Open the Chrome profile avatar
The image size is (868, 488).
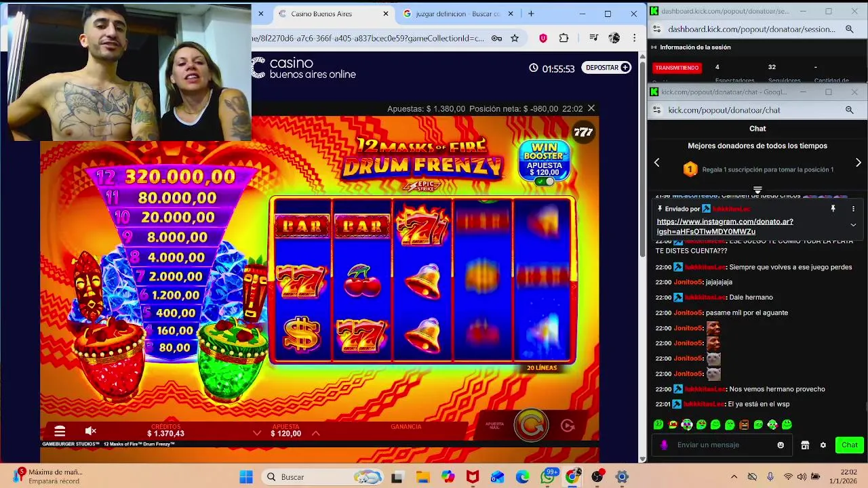[x=614, y=39]
